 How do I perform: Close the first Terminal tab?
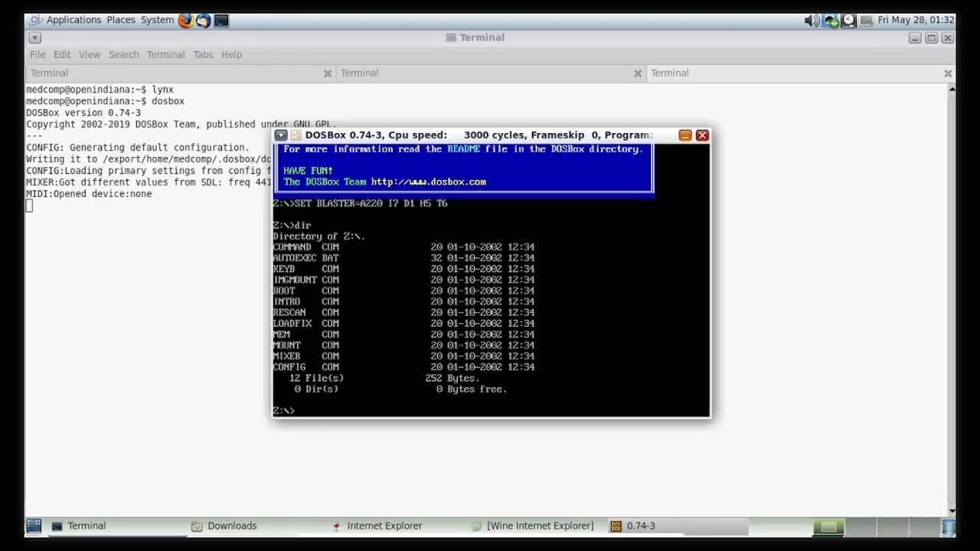[x=328, y=73]
